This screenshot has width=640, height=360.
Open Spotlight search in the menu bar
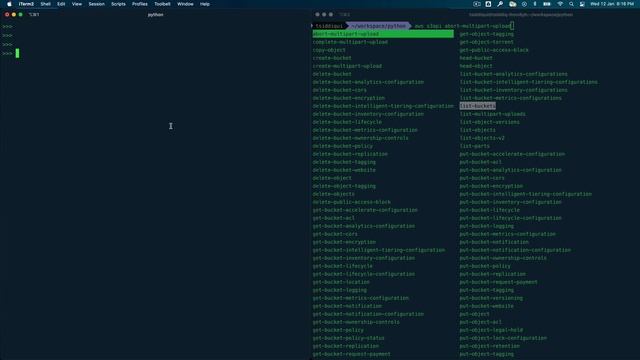[x=571, y=4]
